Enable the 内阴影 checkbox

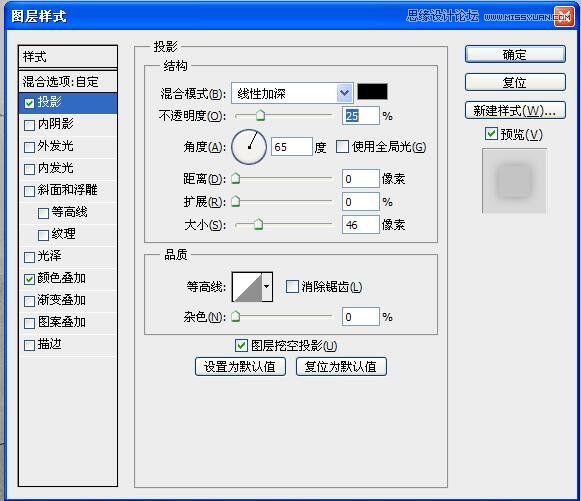[x=29, y=125]
